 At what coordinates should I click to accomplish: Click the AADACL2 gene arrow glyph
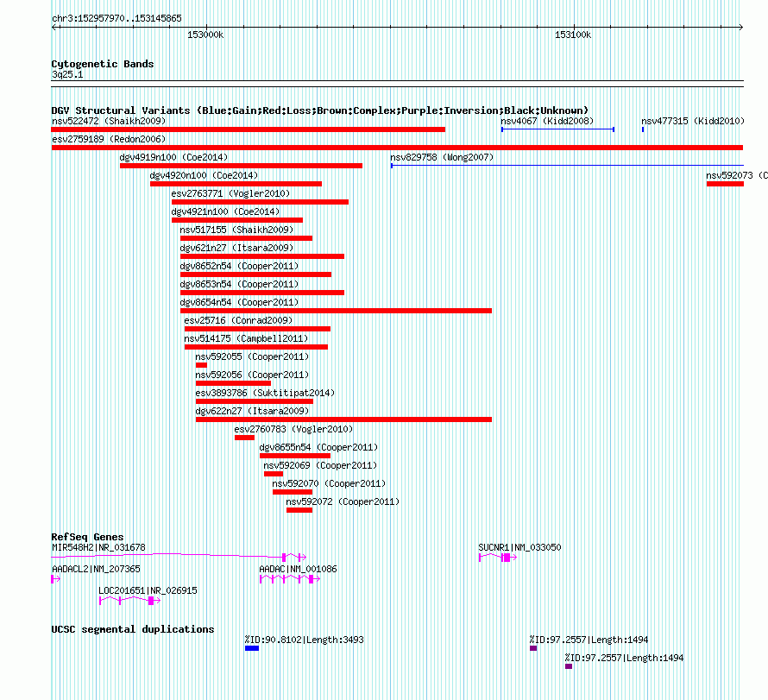tap(56, 579)
